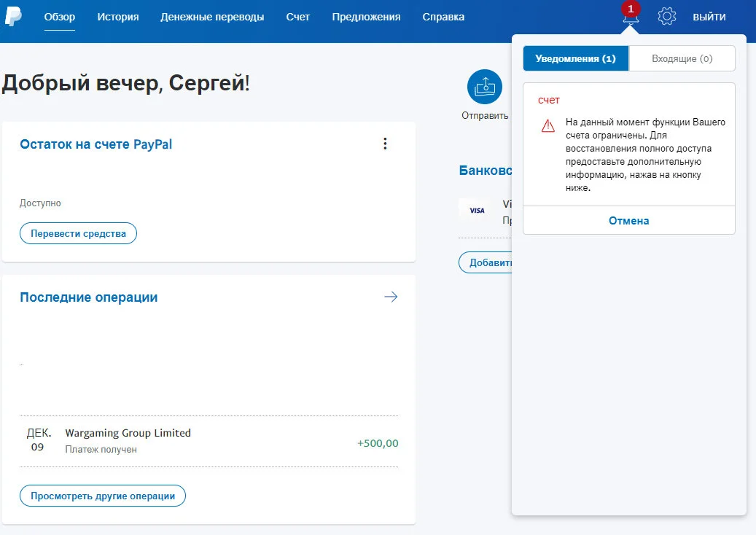This screenshot has width=756, height=535.
Task: Click the red warning triangle icon
Action: pos(548,125)
